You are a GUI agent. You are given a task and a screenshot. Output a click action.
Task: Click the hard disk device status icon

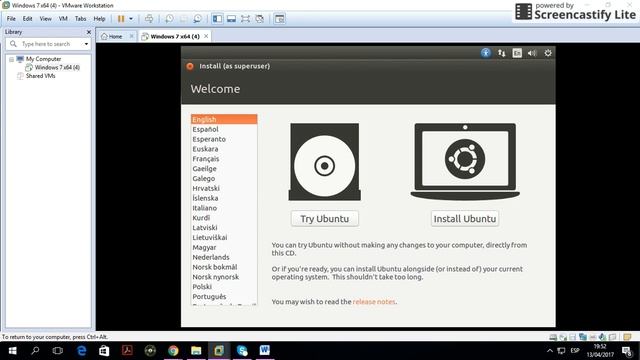click(553, 337)
